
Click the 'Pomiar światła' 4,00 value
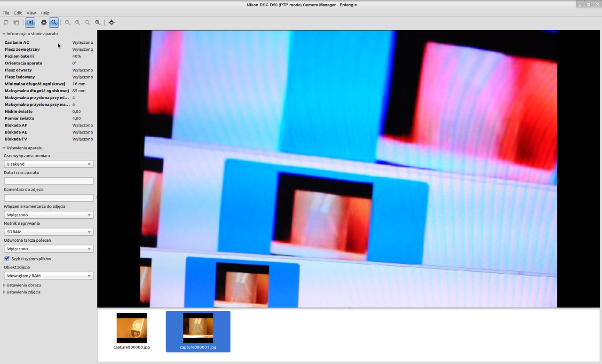(77, 119)
